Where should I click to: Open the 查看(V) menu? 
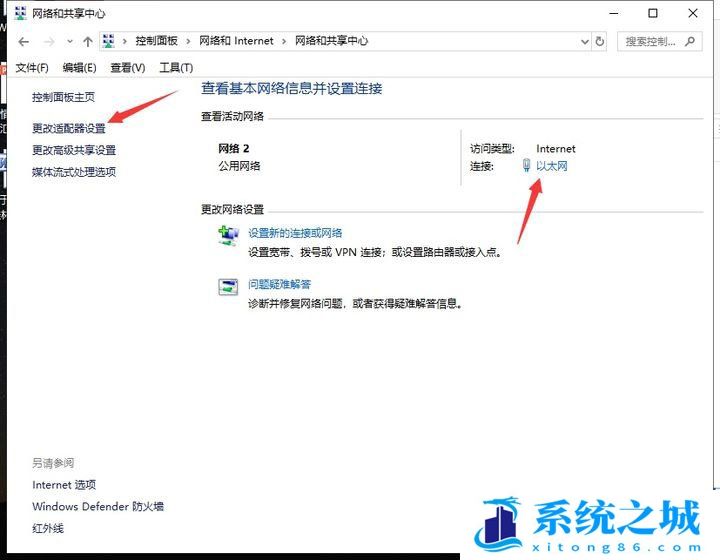(128, 68)
